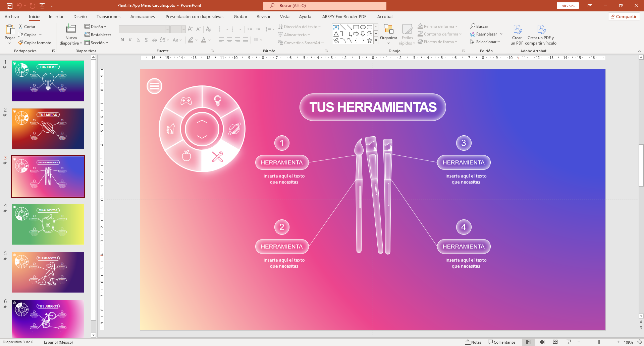Image resolution: width=644 pixels, height=346 pixels.
Task: Save the presentation with the disk icon
Action: click(10, 6)
